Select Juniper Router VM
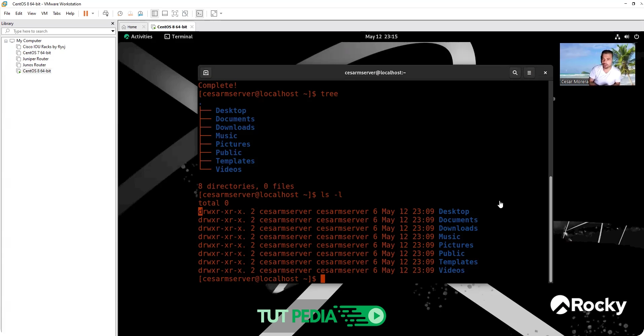The image size is (644, 336). (x=36, y=59)
